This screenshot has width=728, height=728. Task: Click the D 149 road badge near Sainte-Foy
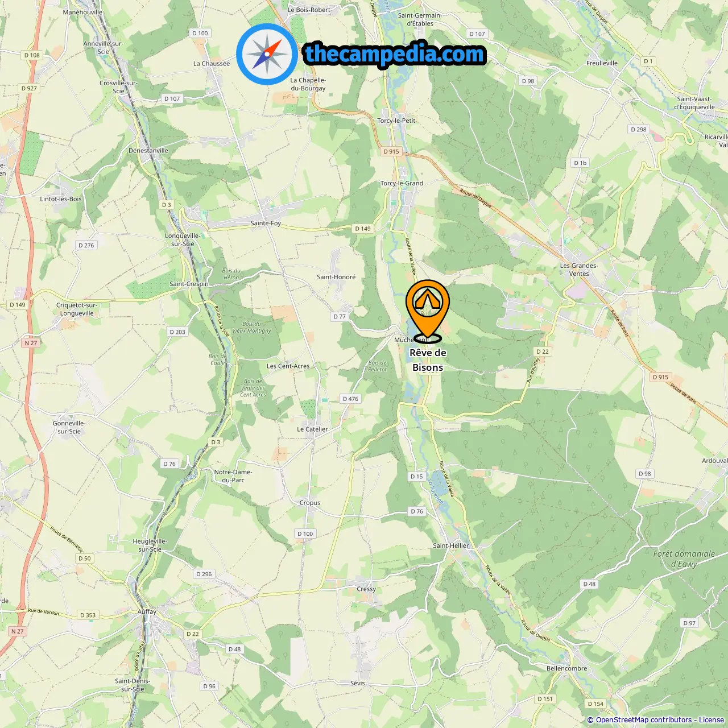pos(363,229)
